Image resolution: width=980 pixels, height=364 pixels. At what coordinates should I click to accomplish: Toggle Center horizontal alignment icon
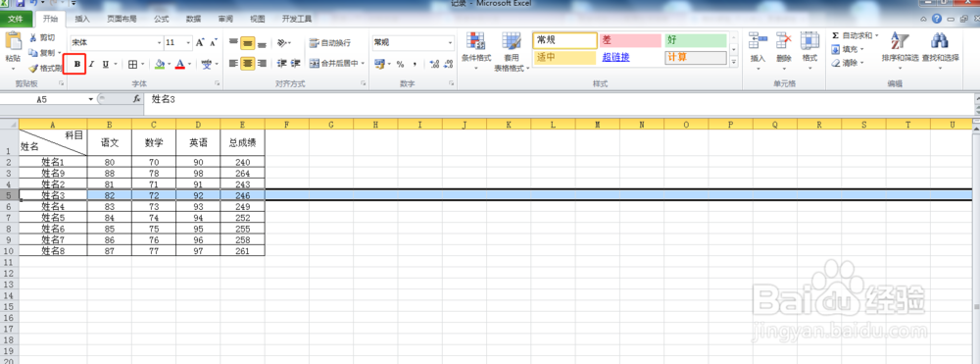click(248, 63)
